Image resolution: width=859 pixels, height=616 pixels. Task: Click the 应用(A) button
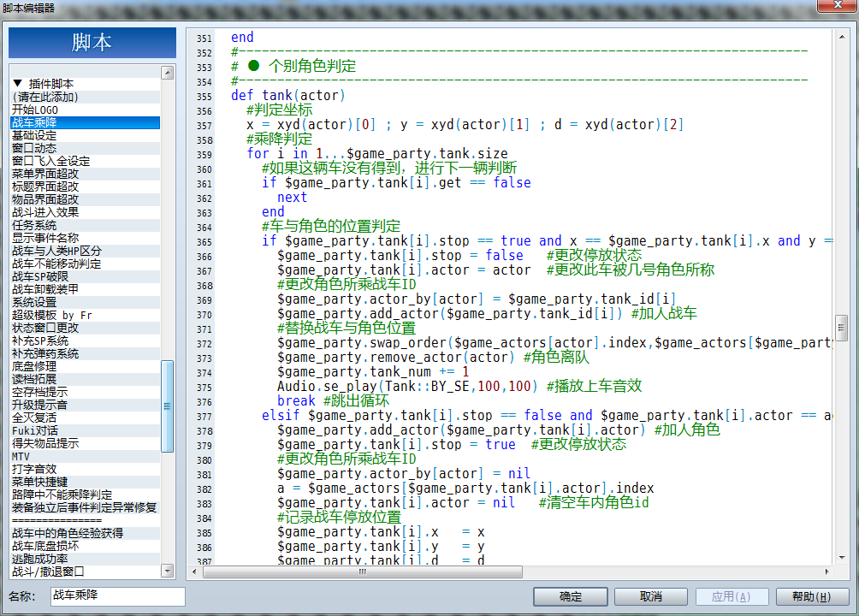(732, 596)
